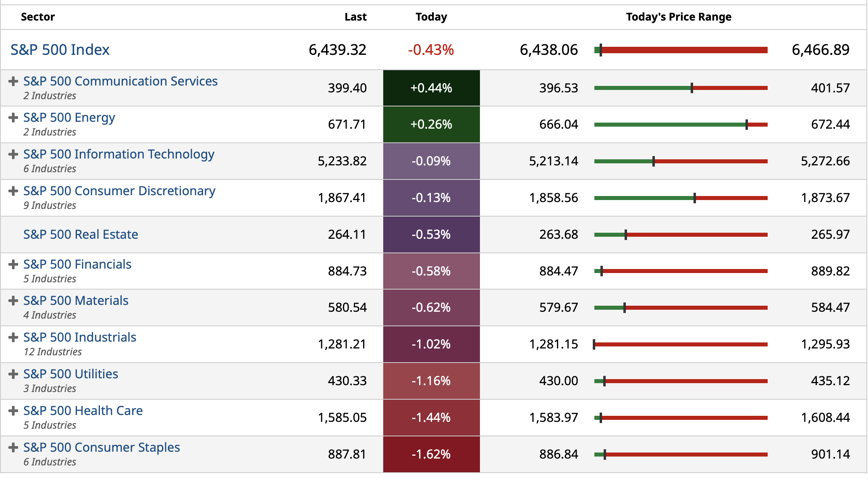Sort by the Sector column header
The width and height of the screenshot is (868, 488).
pos(37,17)
